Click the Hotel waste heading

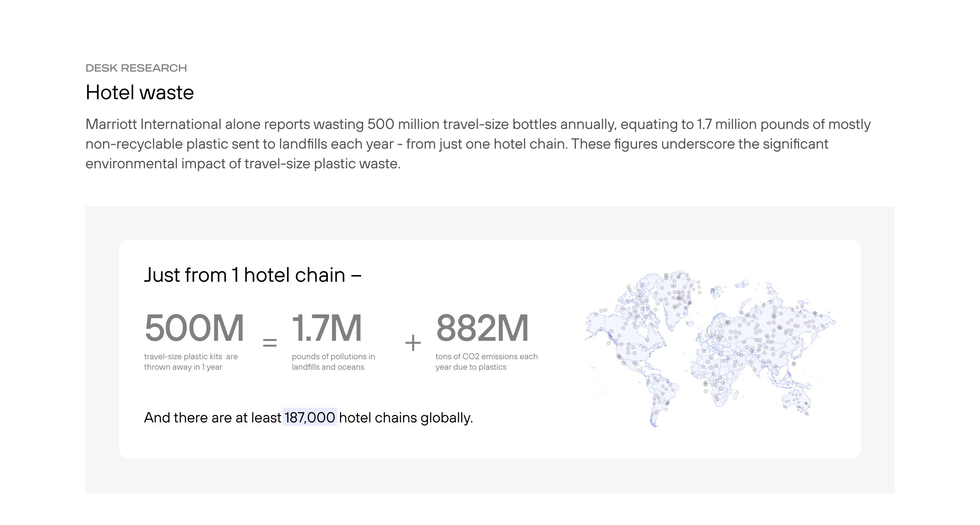139,93
